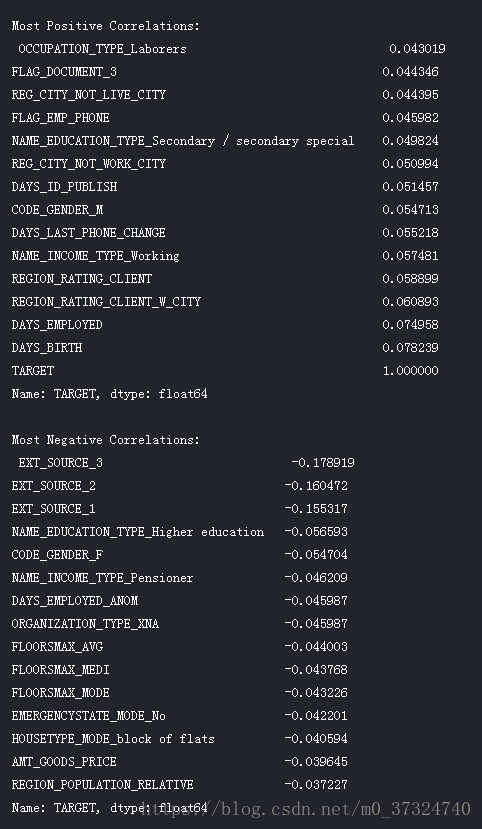
Task: Click the NAME_INCOME_TYPE_Working label
Action: 96,256
